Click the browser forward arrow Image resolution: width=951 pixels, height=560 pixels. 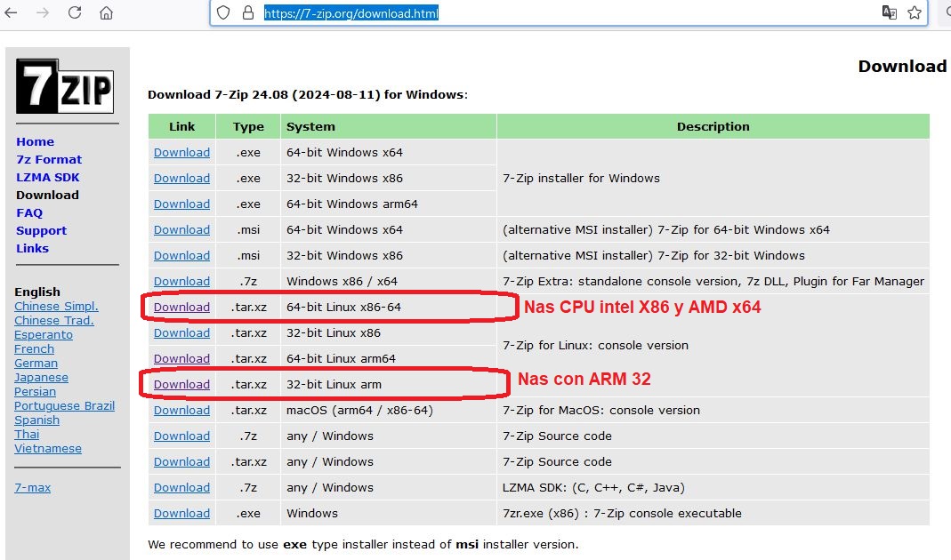tap(43, 13)
